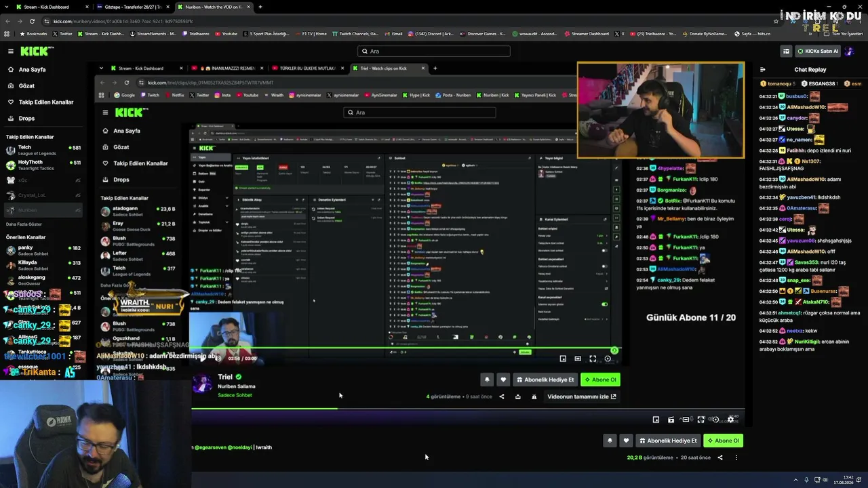The height and width of the screenshot is (488, 868).
Task: Toggle the lower notification bell icon
Action: coord(610,441)
